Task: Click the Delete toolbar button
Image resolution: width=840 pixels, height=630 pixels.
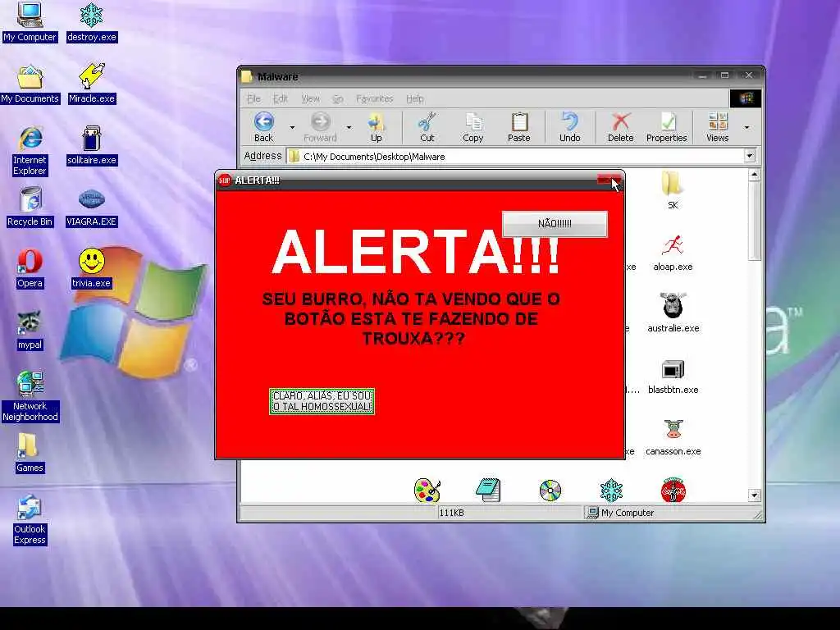Action: (620, 127)
